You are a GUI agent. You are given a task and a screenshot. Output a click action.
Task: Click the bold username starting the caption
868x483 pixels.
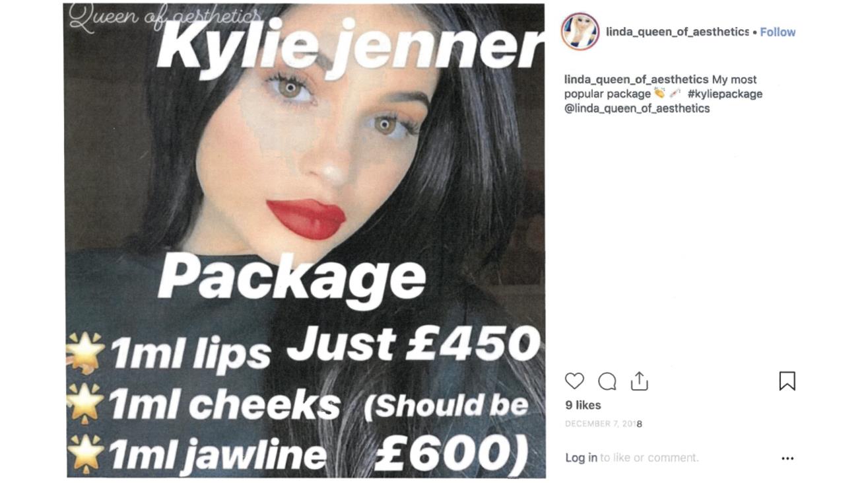pos(636,79)
